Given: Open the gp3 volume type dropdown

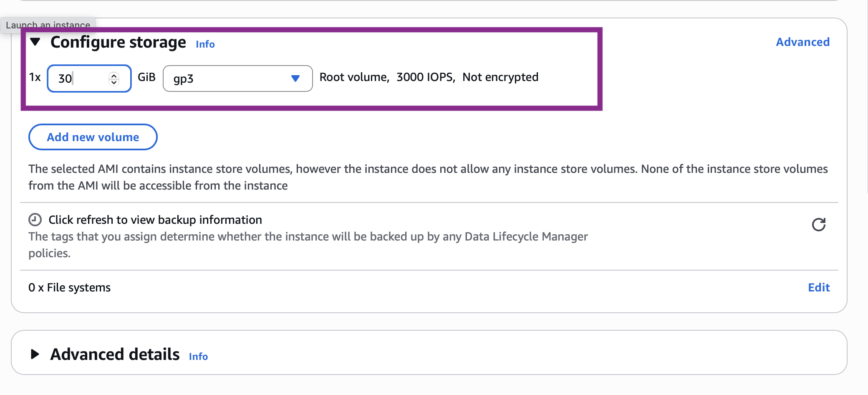Looking at the screenshot, I should coord(237,78).
